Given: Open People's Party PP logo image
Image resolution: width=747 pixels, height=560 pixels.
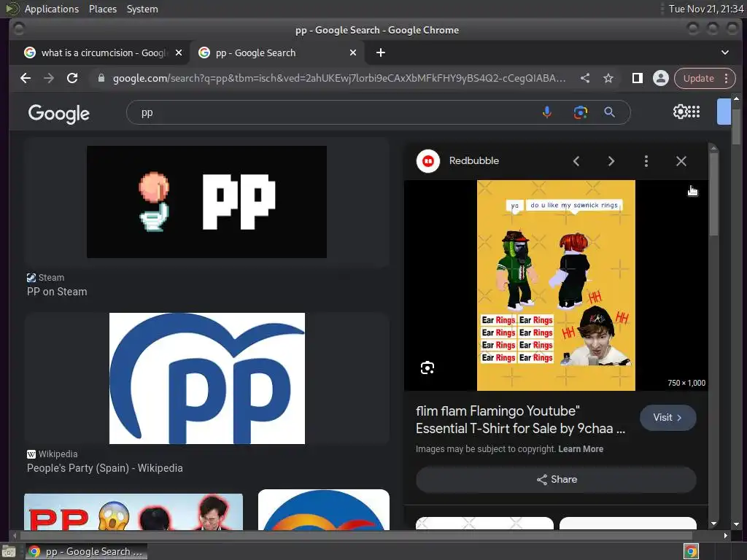Looking at the screenshot, I should click(207, 378).
